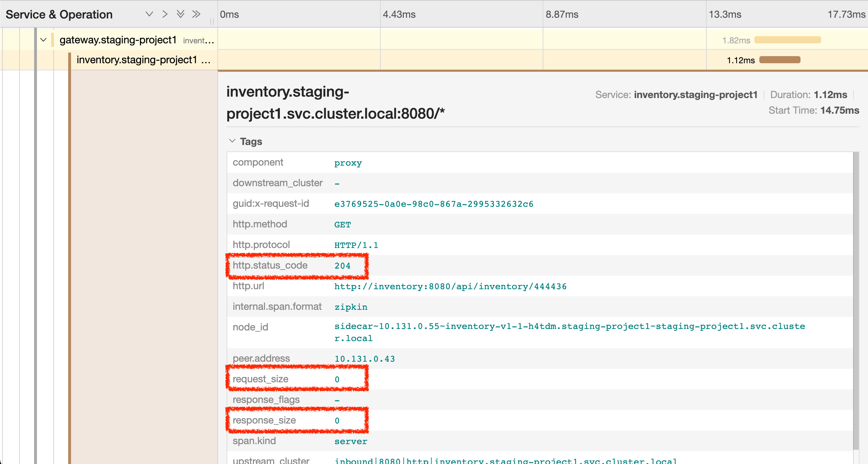Collapse the gateway.staging-project1 span row
Screen dimensions: 868x464
point(43,40)
